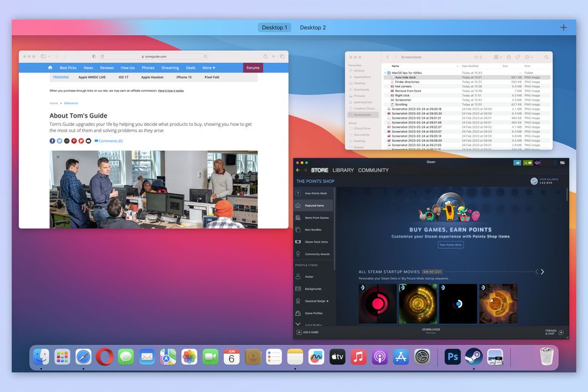588x392 pixels.
Task: Open Community Awards in the Steam sidebar
Action: tap(315, 254)
